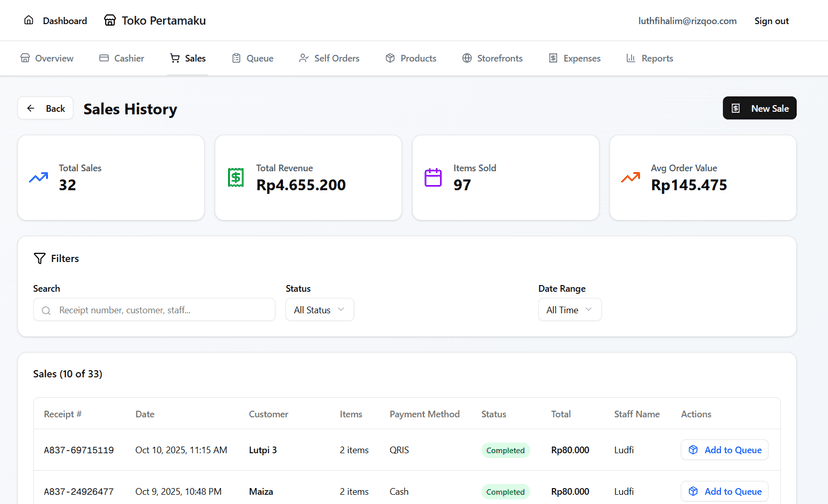Click the Cashier card icon
This screenshot has width=828, height=504.
[104, 58]
